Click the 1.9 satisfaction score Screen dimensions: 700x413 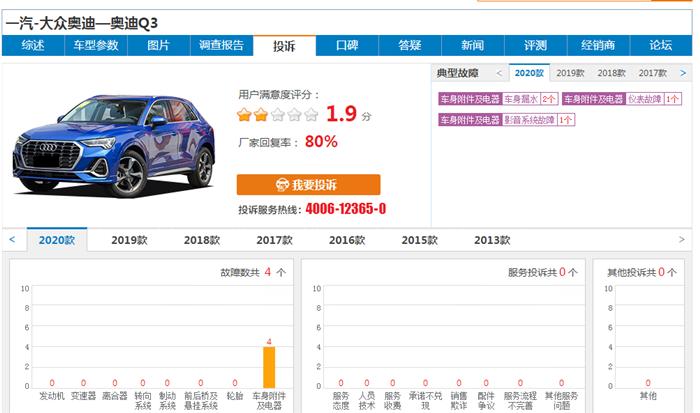341,113
